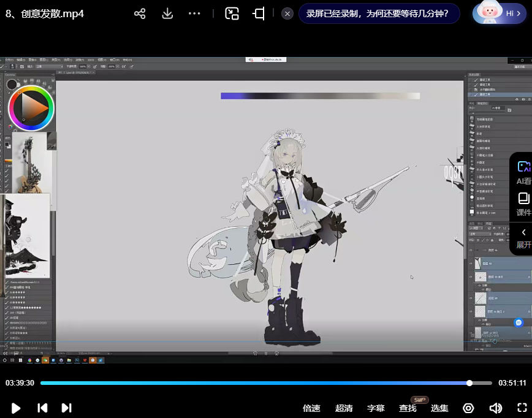This screenshot has width=532, height=418.
Task: Expand the sidebar using the 展开 arrow
Action: pos(523,237)
